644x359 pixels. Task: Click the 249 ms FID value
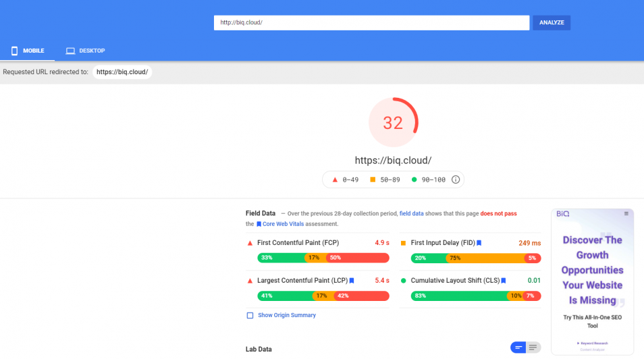[x=529, y=243]
